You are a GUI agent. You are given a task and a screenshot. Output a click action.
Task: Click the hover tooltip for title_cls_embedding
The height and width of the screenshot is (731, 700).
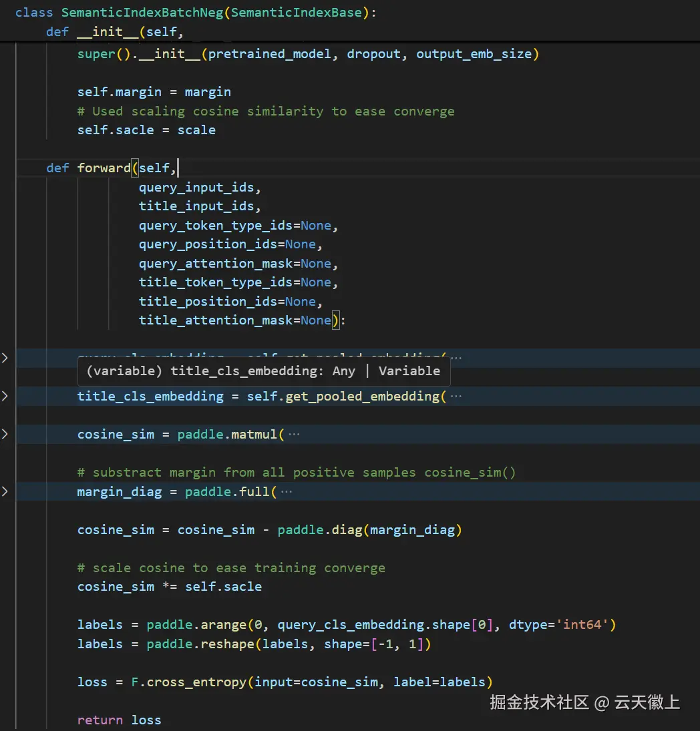click(x=263, y=371)
